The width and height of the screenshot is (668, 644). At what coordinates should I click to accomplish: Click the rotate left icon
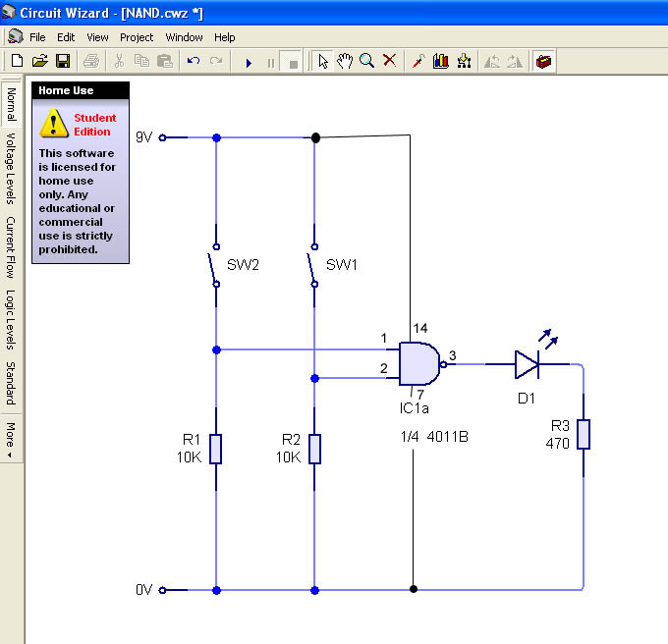point(492,62)
